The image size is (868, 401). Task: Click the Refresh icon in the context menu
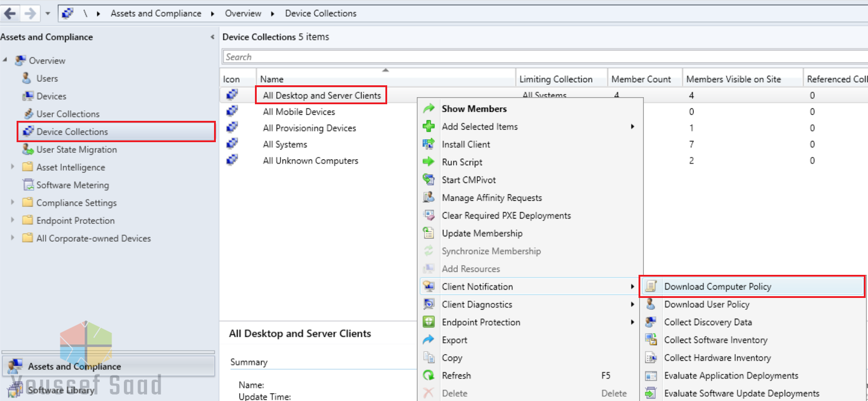[429, 376]
